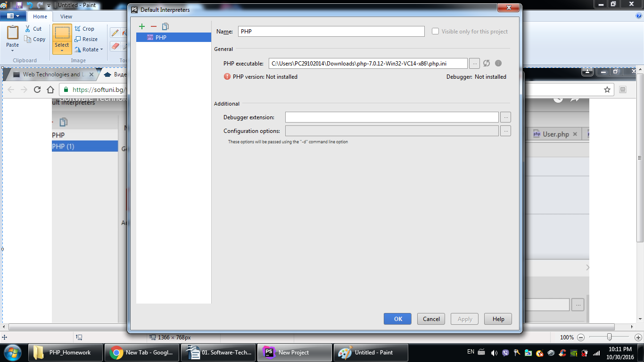Cut the selection in Paint
Image resolution: width=644 pixels, height=362 pixels.
click(x=33, y=29)
